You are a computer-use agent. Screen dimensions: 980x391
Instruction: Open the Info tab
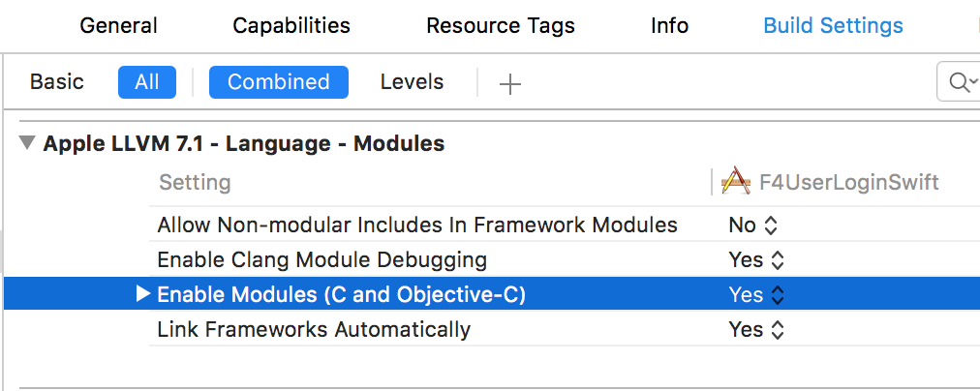point(669,25)
